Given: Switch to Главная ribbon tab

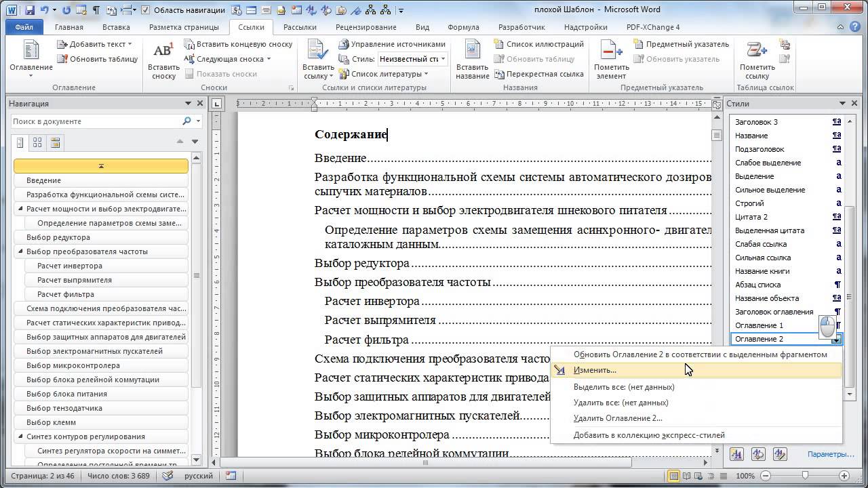Looking at the screenshot, I should (68, 27).
